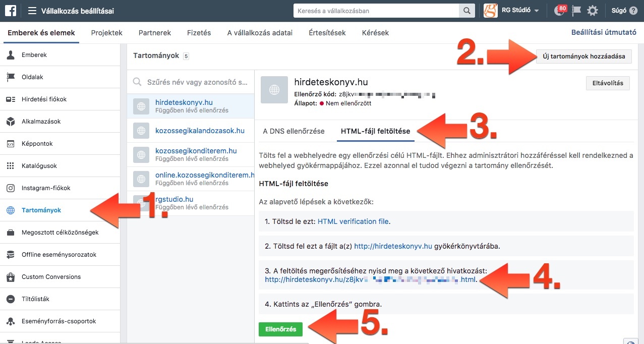Download the HTML verification file link
The width and height of the screenshot is (644, 344).
pyautogui.click(x=354, y=221)
